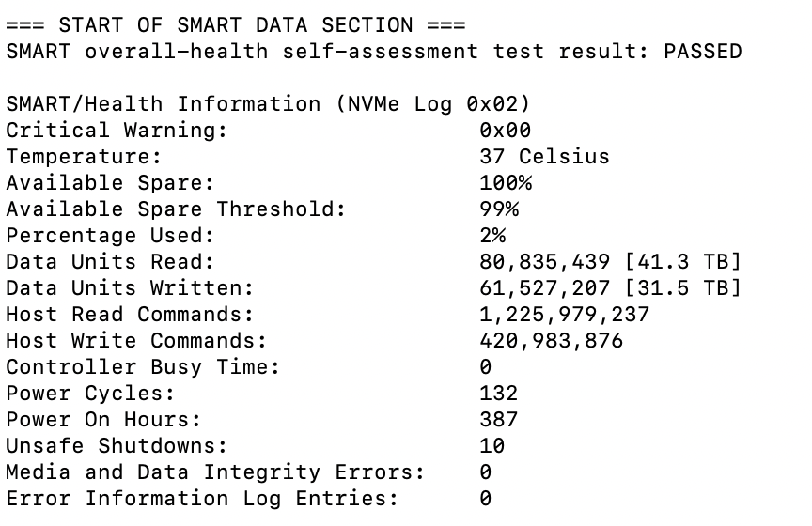Click the Power Cycles value 132

click(499, 394)
